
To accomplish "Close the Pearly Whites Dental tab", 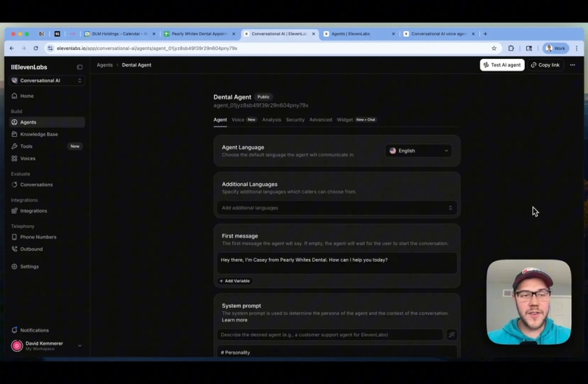I will (234, 34).
